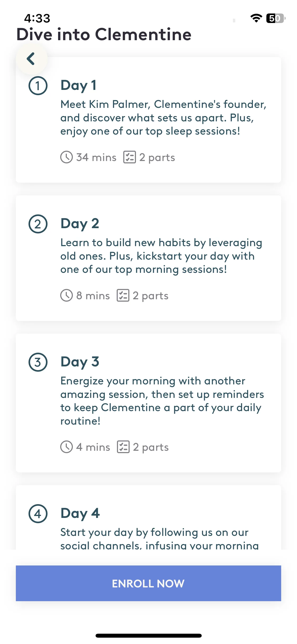Image resolution: width=297 pixels, height=644 pixels.
Task: Tap the battery indicator showing 50
Action: click(x=276, y=18)
